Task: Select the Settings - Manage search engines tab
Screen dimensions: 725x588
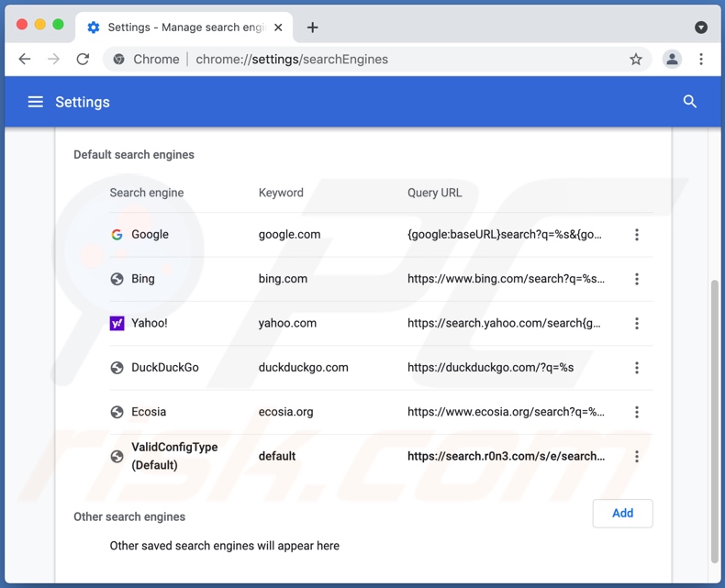Action: coord(184,28)
